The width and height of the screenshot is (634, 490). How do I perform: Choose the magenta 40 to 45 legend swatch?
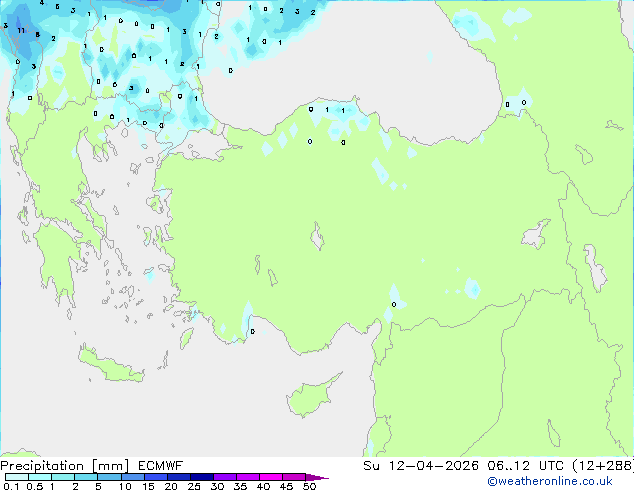coord(271,477)
